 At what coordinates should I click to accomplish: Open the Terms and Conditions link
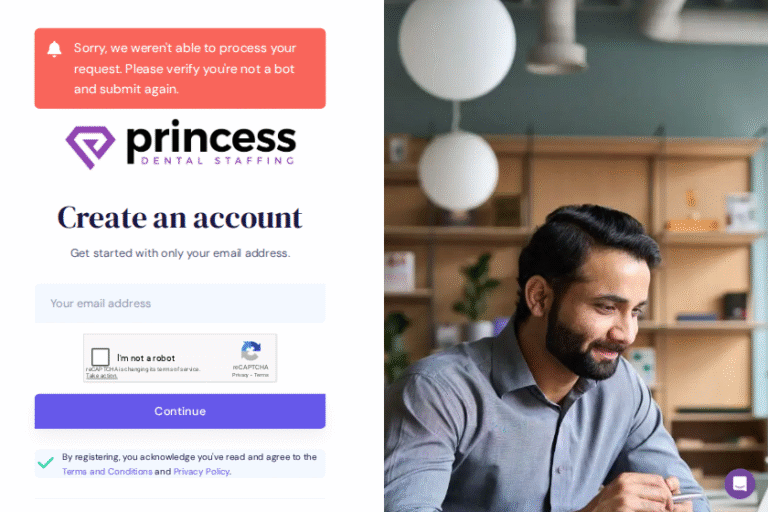point(107,471)
